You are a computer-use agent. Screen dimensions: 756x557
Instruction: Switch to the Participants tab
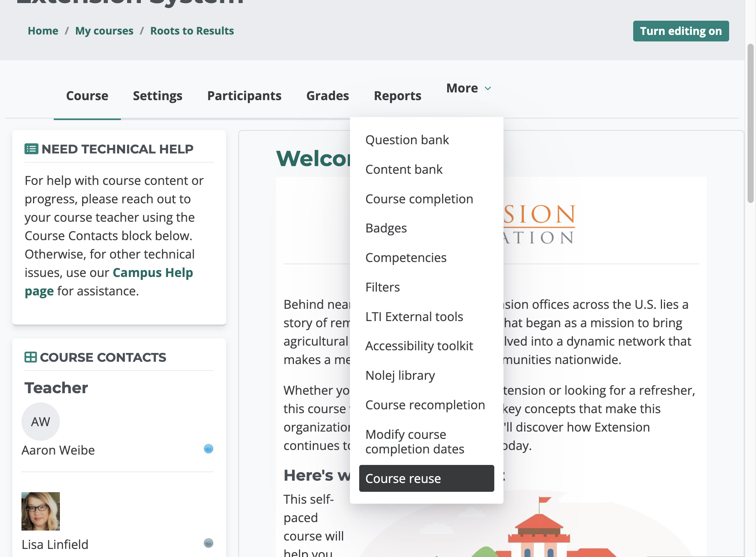244,96
